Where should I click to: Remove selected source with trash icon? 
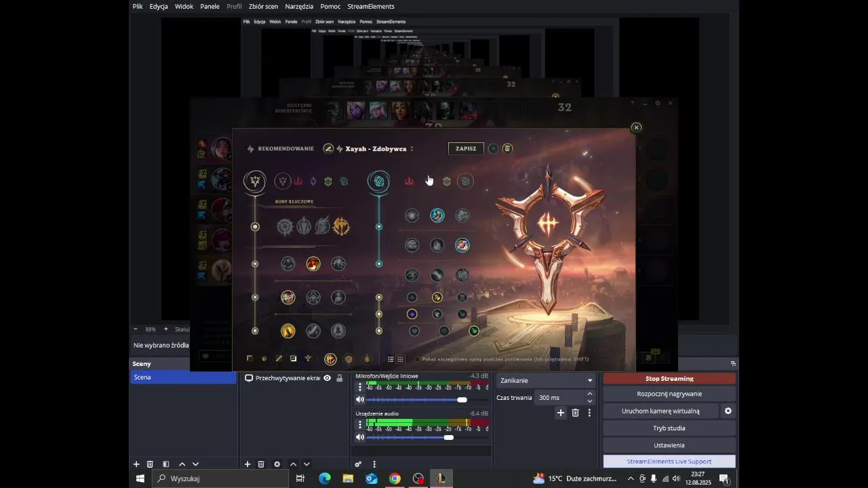coord(261,464)
